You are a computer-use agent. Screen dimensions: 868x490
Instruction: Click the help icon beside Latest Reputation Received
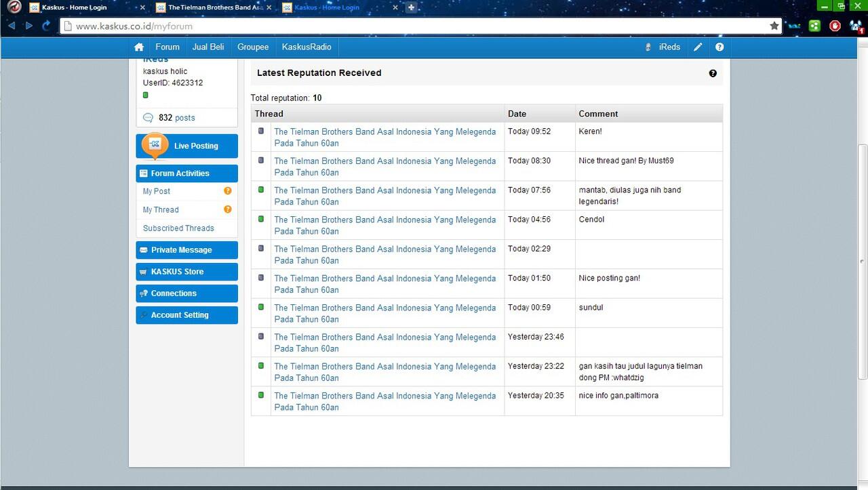[x=713, y=73]
